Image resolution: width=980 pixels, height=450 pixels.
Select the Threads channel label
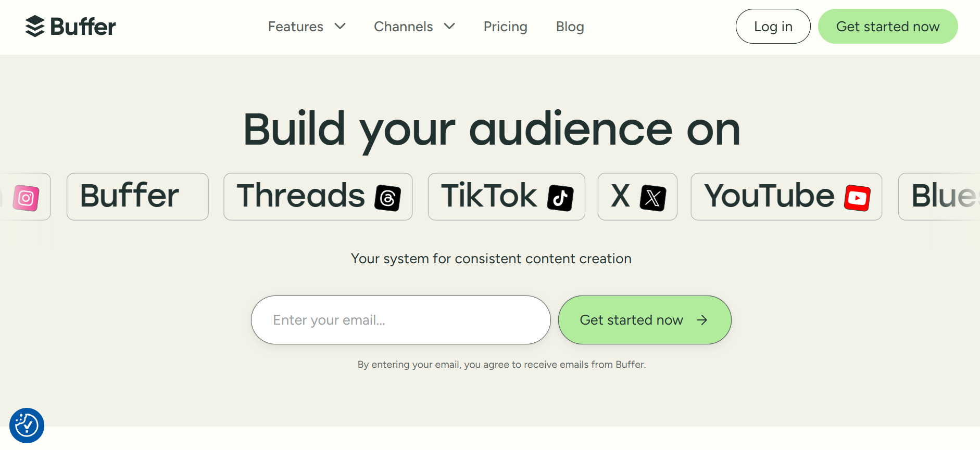coord(300,196)
